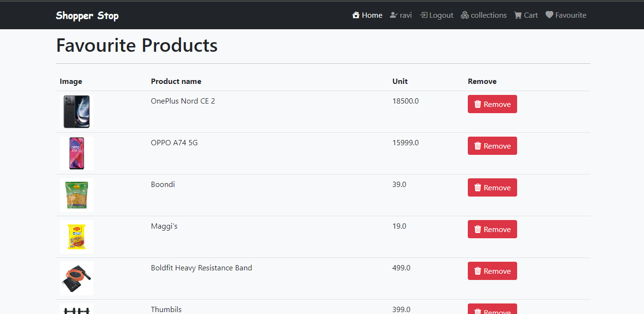Remove Maggi's from favourites
This screenshot has height=314, width=644.
[492, 229]
